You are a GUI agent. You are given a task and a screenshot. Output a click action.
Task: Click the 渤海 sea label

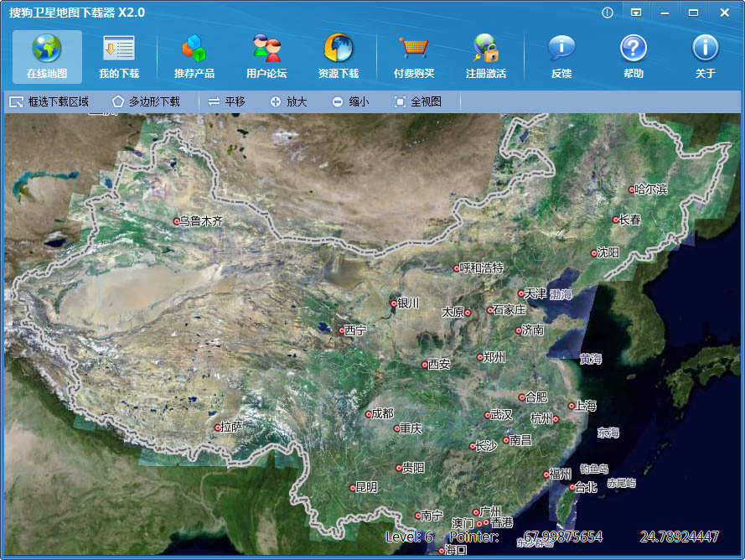coord(561,295)
